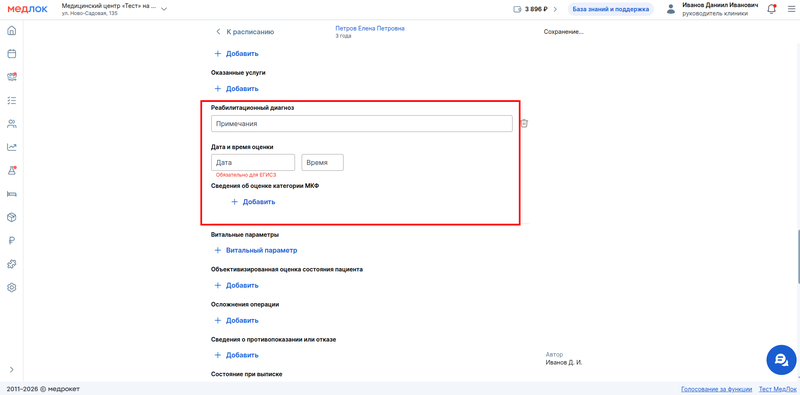Viewport: 800px width, 395px height.
Task: Open the clinic selector dropdown arrow
Action: 164,9
